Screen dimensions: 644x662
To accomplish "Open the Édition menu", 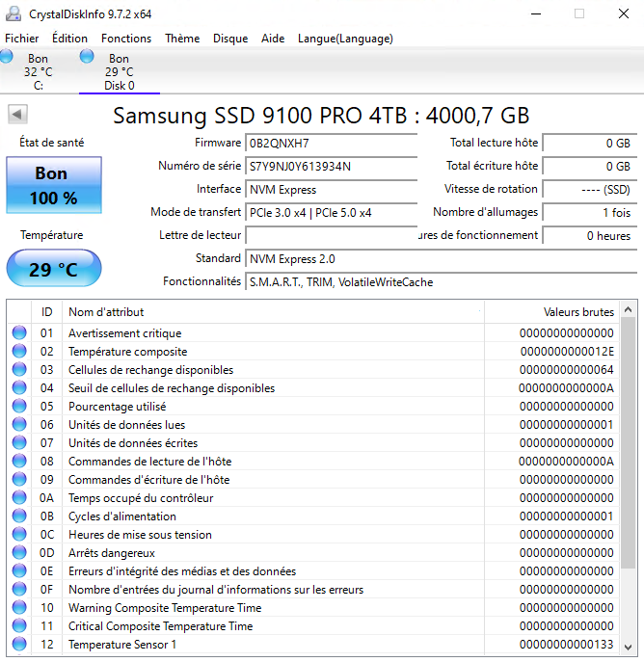I will click(69, 39).
